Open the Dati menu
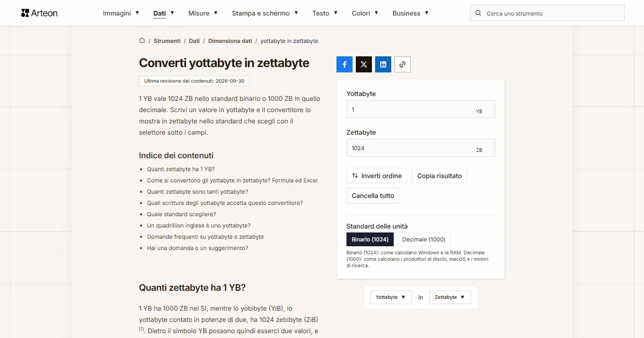644x338 pixels. coord(164,13)
